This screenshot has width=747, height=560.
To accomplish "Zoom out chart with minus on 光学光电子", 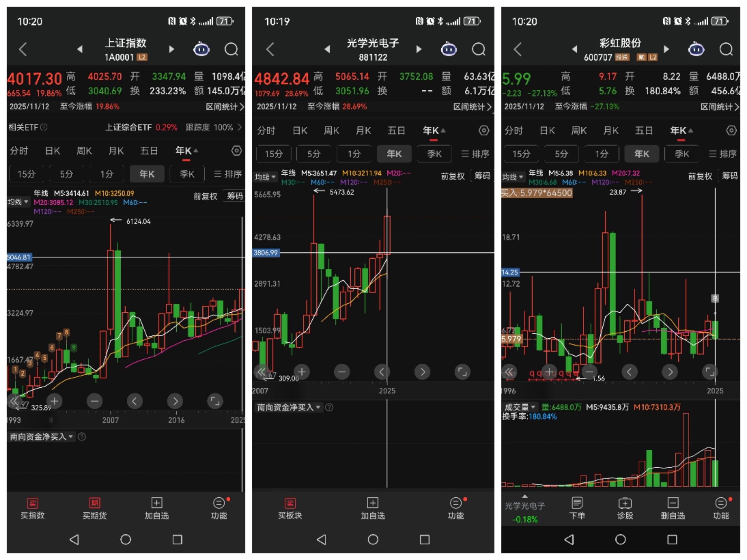I will point(342,372).
